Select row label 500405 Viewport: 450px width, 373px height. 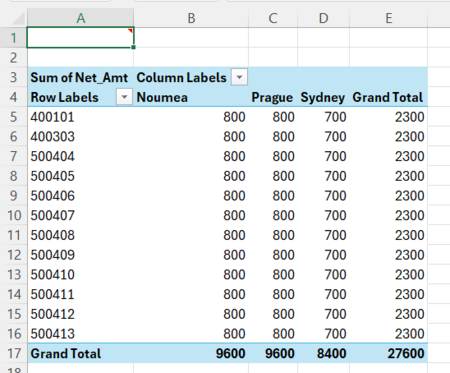(80, 176)
